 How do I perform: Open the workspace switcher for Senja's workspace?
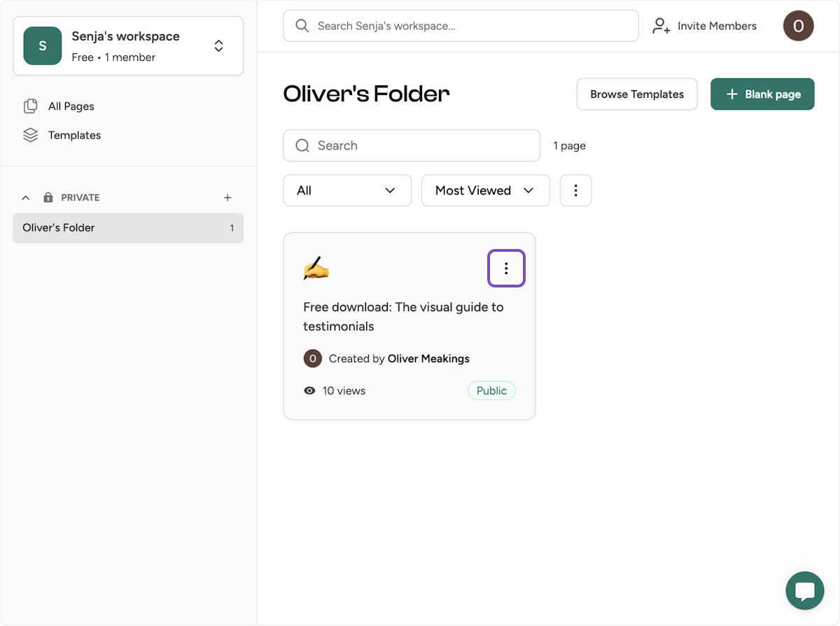[x=218, y=45]
